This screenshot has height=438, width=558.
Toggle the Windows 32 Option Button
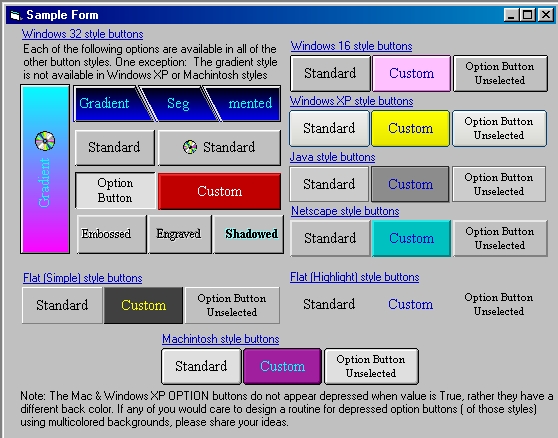click(x=115, y=191)
